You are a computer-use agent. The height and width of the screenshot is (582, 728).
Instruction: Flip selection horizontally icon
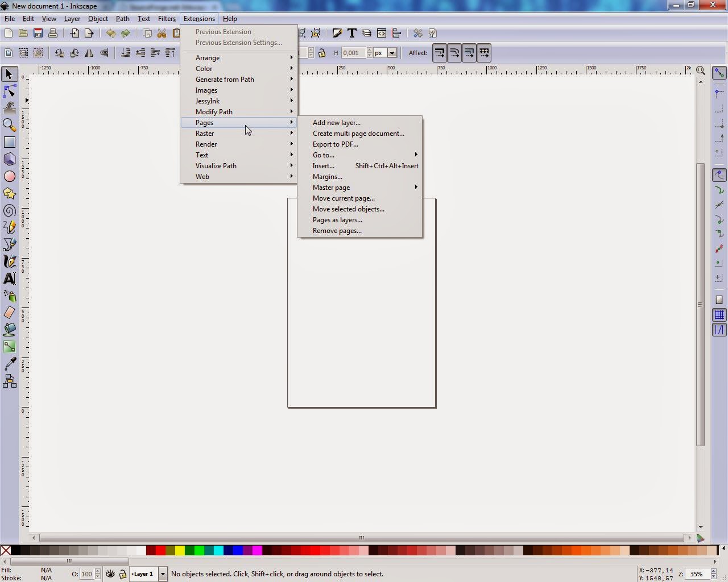(89, 53)
